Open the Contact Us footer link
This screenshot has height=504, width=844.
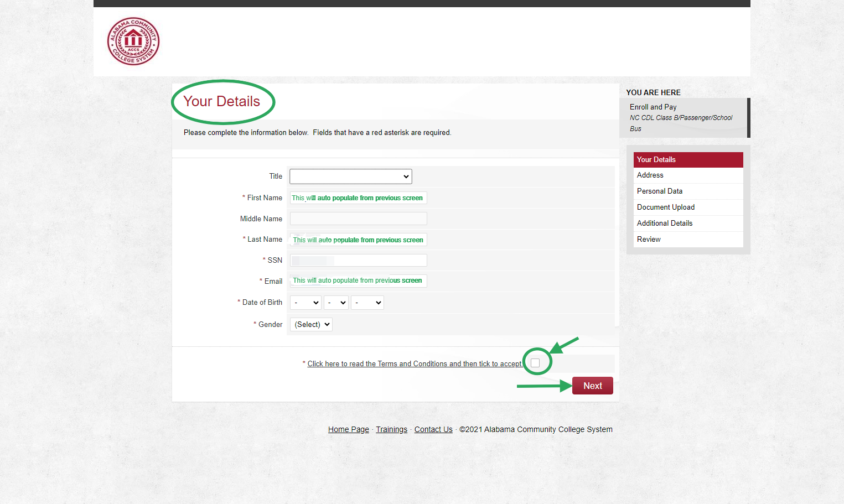click(x=433, y=429)
